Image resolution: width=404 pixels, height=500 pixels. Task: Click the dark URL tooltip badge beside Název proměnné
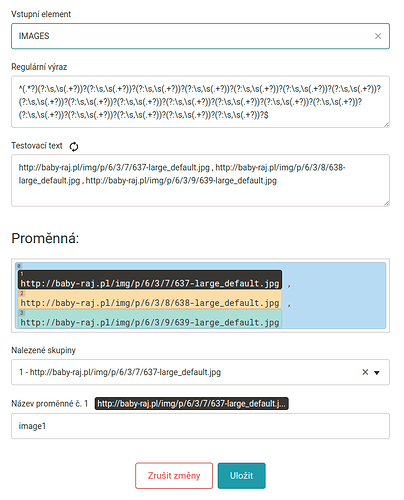(191, 404)
